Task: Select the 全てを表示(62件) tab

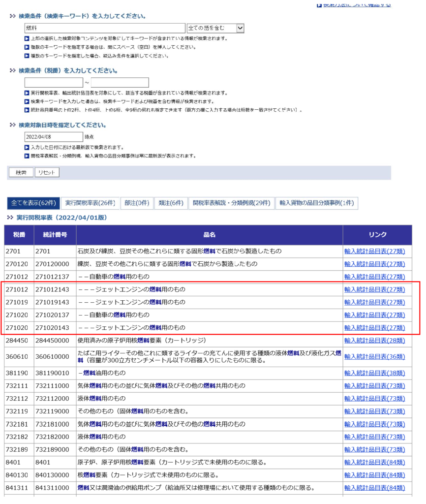Action: (x=33, y=203)
